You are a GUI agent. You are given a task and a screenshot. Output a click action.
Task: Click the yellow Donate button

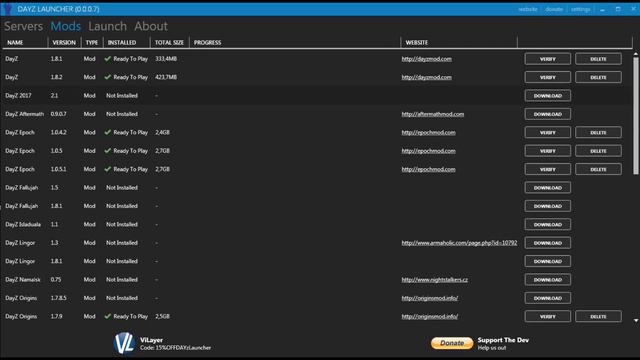pos(452,343)
